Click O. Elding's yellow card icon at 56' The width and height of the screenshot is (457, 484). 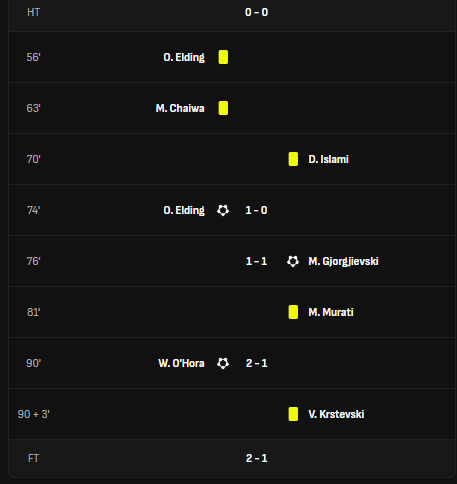point(223,57)
